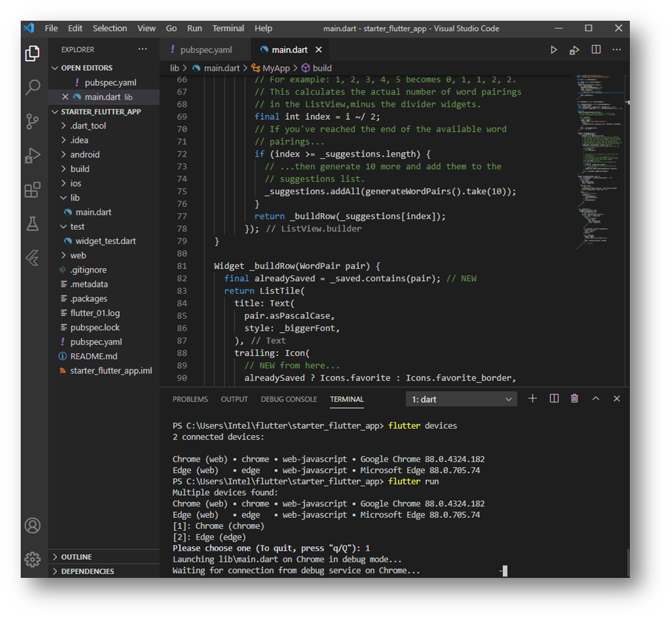This screenshot has height=620, width=672.
Task: Open the Accounts menu icon
Action: click(32, 525)
